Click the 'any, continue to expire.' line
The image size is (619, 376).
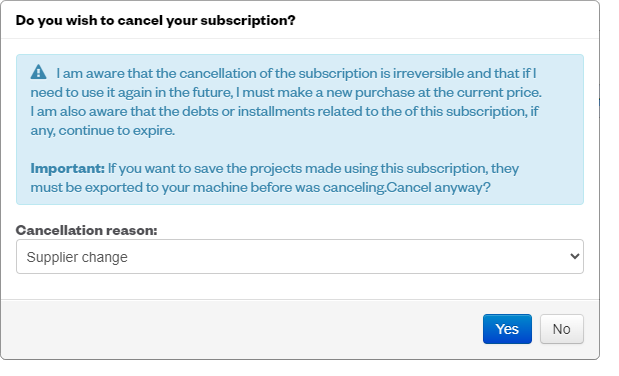click(x=103, y=130)
